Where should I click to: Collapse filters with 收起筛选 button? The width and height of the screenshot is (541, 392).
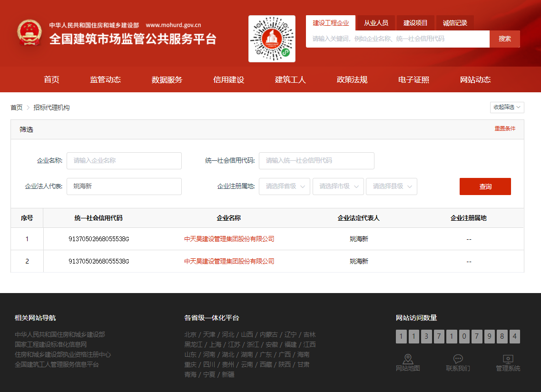tap(507, 108)
